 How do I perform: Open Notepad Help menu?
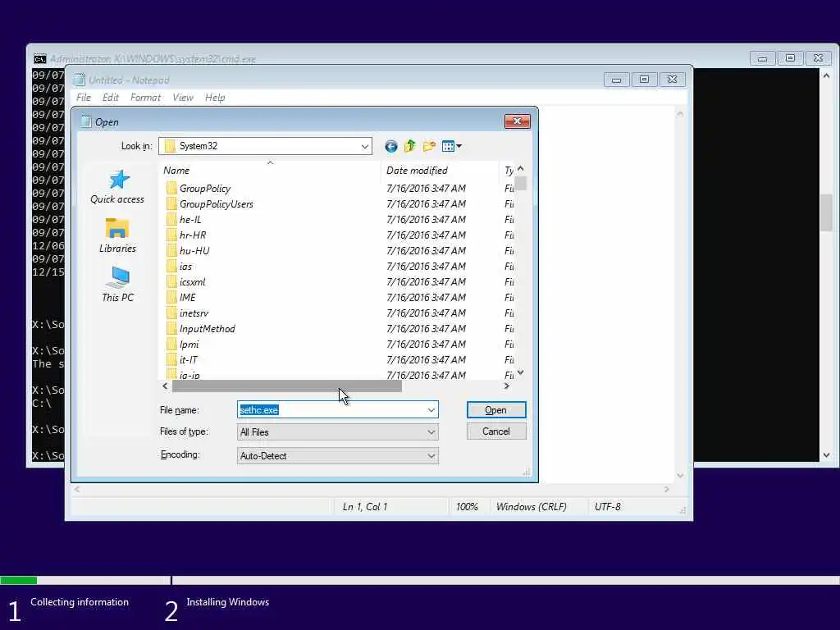click(215, 98)
